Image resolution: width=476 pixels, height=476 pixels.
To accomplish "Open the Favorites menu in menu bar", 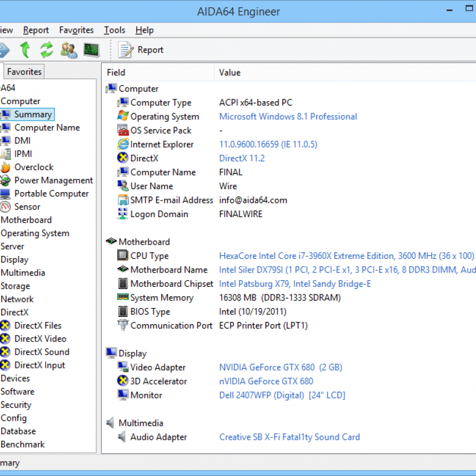I will (76, 30).
